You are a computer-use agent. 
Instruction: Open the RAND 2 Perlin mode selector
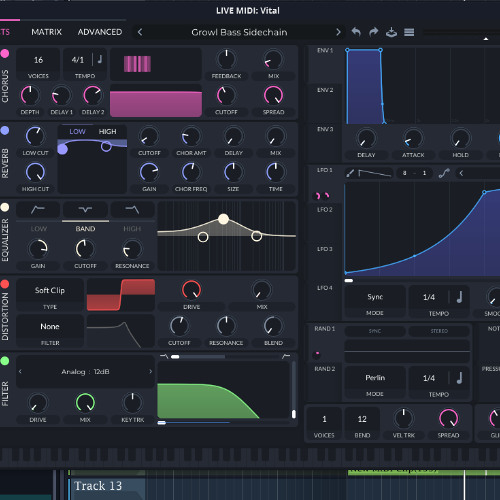coord(375,378)
